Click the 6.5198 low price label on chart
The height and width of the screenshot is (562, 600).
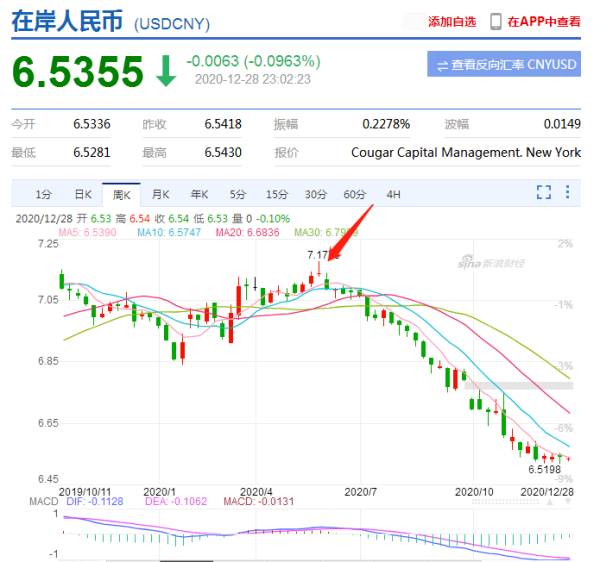[544, 469]
